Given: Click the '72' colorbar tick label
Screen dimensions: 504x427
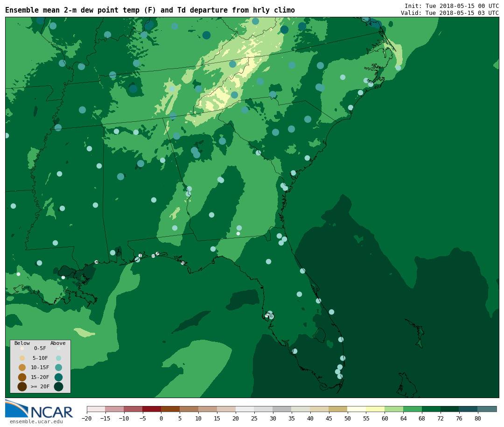Looking at the screenshot, I should [441, 418].
